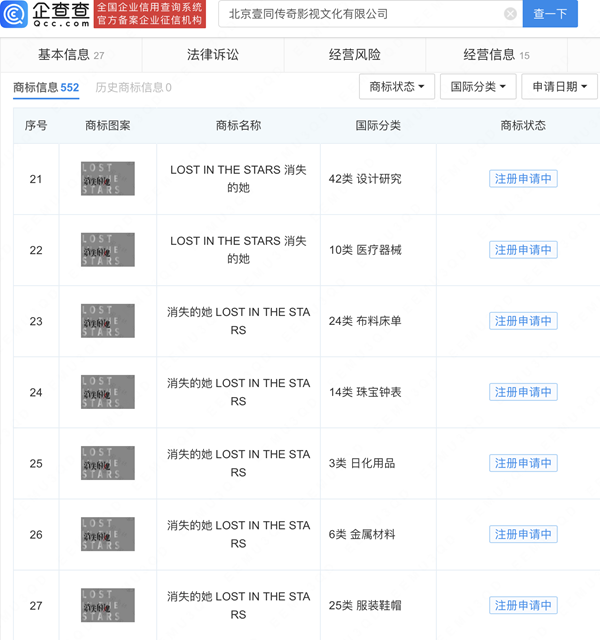Switch to the 法律诉讼 tab
The height and width of the screenshot is (640, 600).
[x=213, y=55]
